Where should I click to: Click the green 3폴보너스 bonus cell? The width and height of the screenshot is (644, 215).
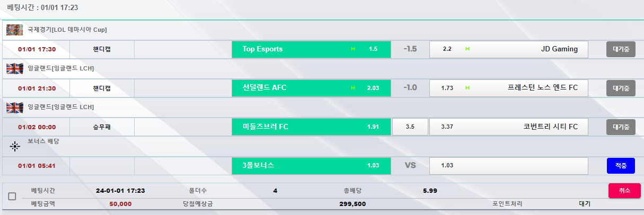311,166
